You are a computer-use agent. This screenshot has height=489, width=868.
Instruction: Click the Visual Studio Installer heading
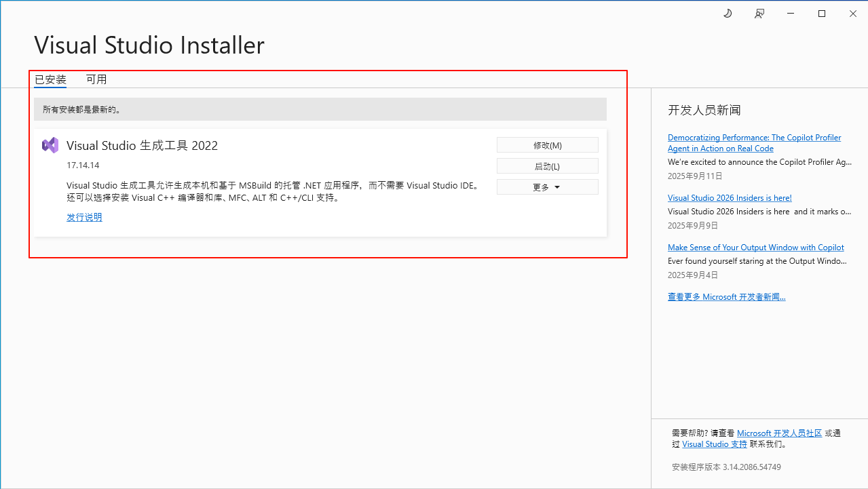click(149, 45)
